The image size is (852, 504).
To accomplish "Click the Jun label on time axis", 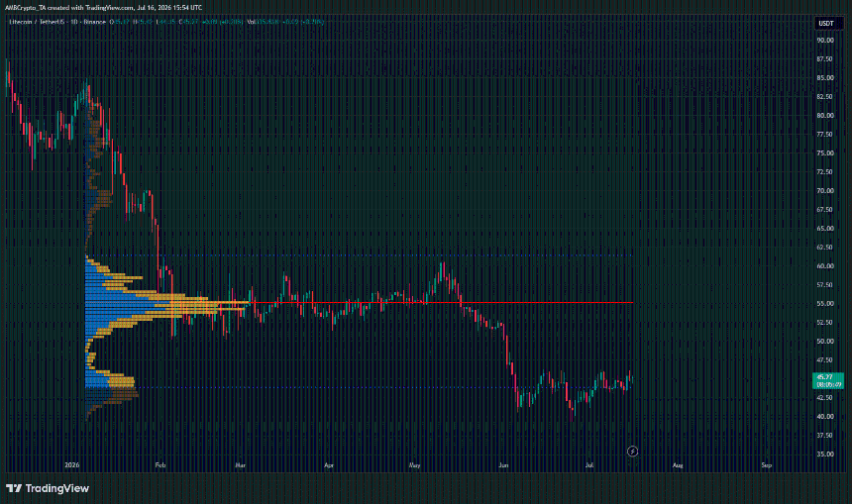I will coord(503,465).
